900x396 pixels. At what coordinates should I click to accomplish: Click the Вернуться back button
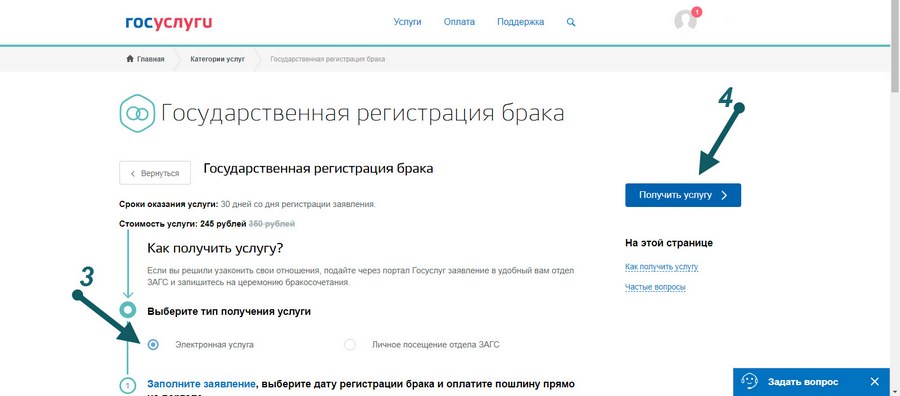click(155, 173)
